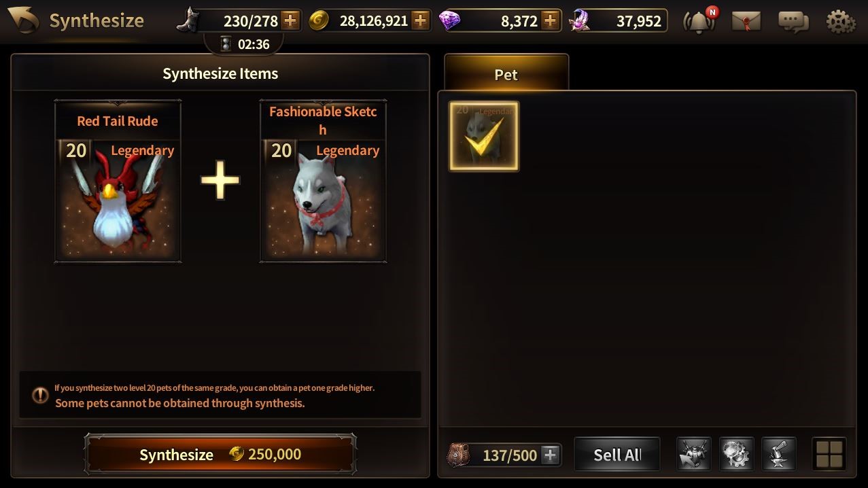Add more boots stamina with plus
Viewport: 868px width, 488px height.
[x=290, y=20]
